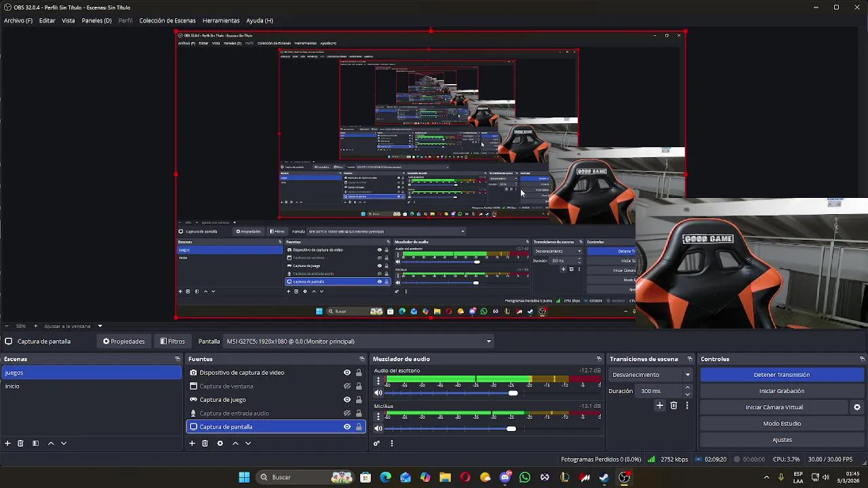Screen dimensions: 868x488
Task: Click the Detener Transmisión button
Action: point(781,375)
